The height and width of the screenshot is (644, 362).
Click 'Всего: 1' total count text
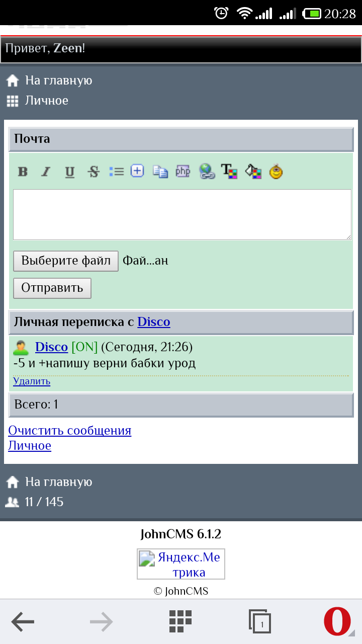(36, 405)
